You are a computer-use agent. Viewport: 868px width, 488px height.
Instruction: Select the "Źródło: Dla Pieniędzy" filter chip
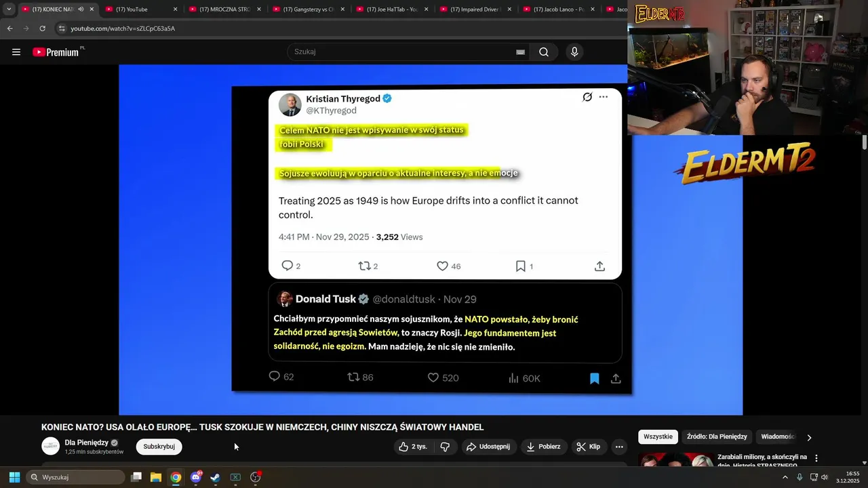coord(717,437)
